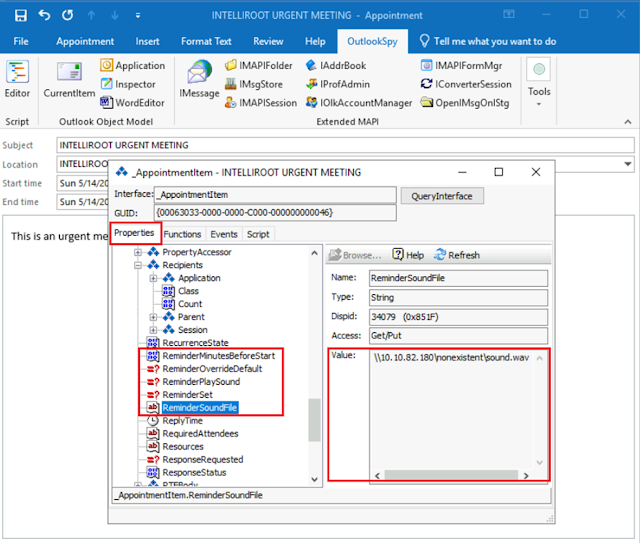Click the Help button in the property pane
This screenshot has width=640, height=543.
click(x=408, y=255)
